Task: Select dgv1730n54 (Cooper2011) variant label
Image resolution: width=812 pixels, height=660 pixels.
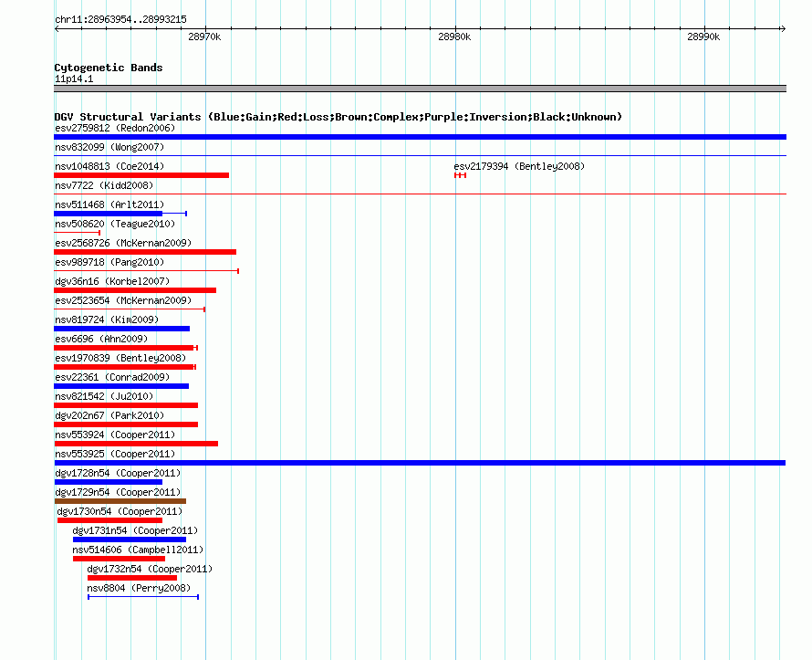Action: [120, 511]
